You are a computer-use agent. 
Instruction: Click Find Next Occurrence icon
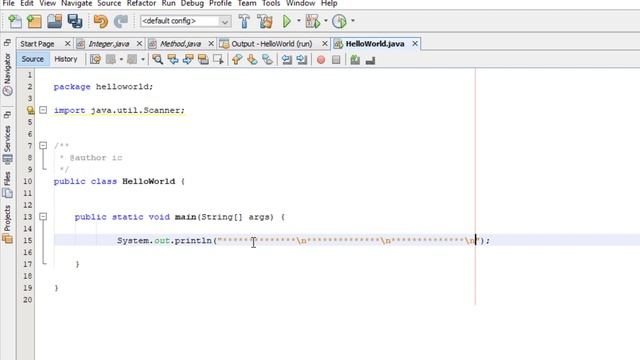coord(188,60)
